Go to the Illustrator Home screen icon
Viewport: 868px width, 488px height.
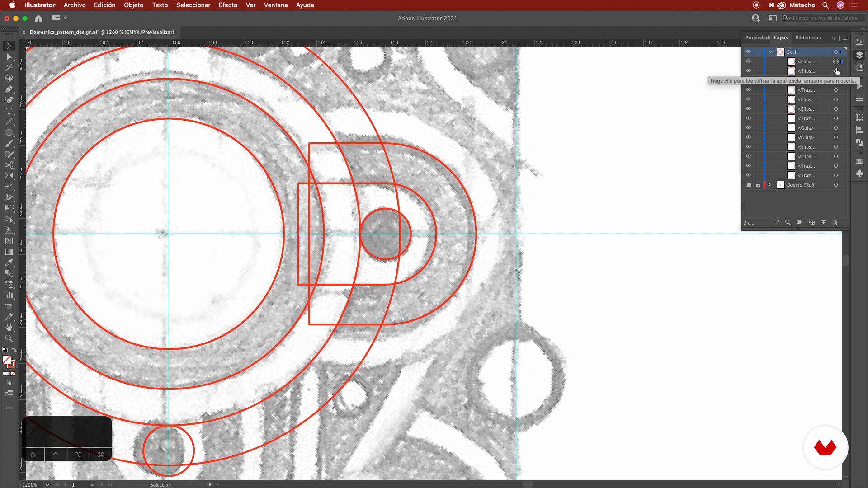click(x=38, y=18)
